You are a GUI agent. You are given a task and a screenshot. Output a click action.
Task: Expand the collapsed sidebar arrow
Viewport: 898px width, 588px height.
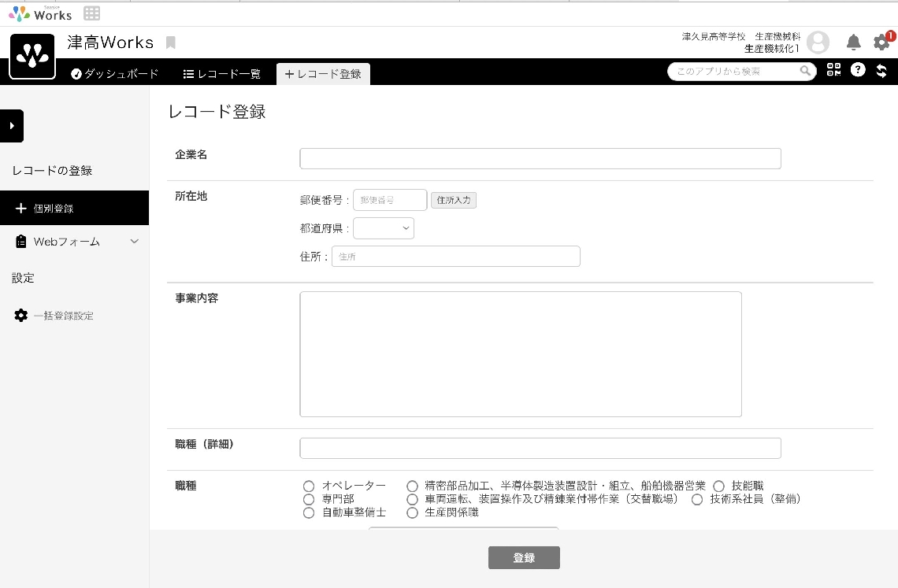[11, 126]
